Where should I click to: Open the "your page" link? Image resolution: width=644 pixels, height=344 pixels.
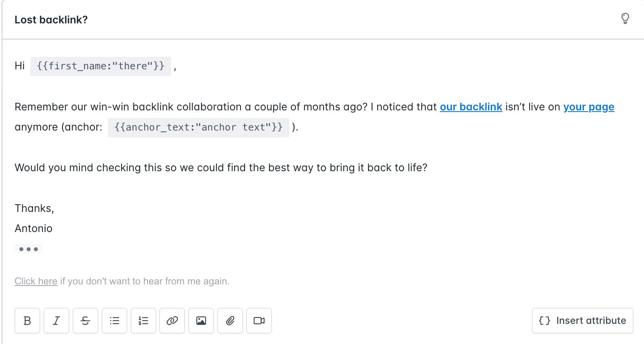click(588, 107)
